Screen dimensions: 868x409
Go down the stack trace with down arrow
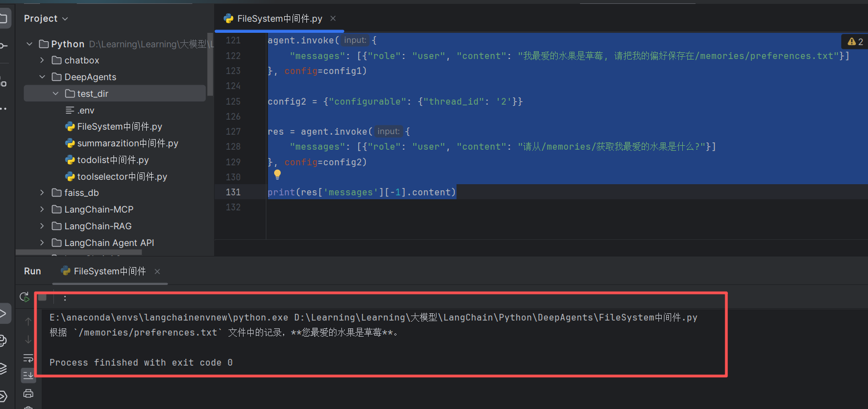28,339
